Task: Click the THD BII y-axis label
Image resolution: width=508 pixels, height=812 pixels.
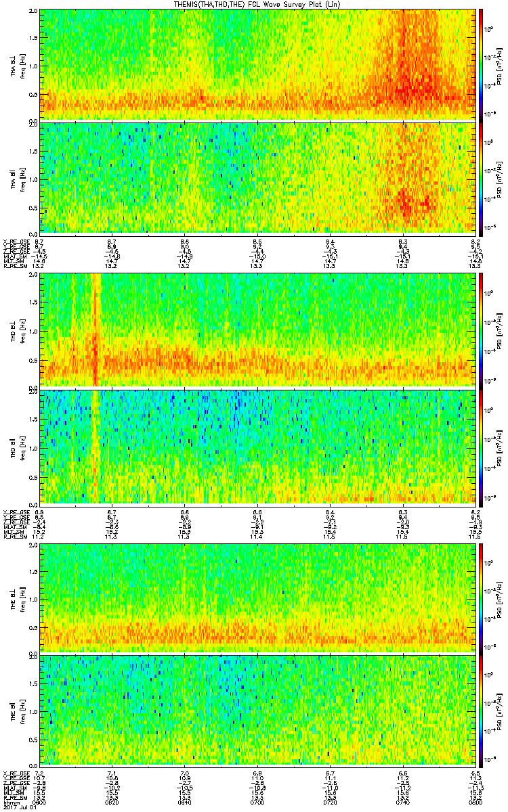Action: (14, 446)
